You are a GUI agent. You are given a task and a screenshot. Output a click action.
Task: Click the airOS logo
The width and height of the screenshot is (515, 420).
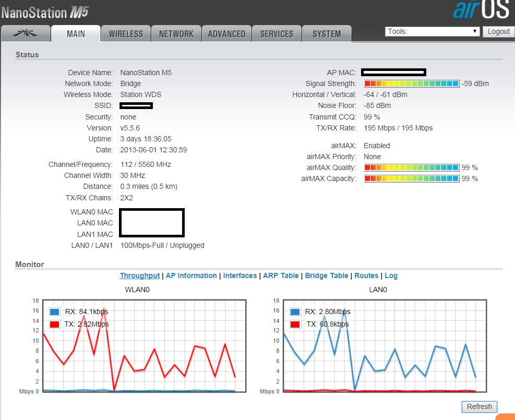coord(482,9)
